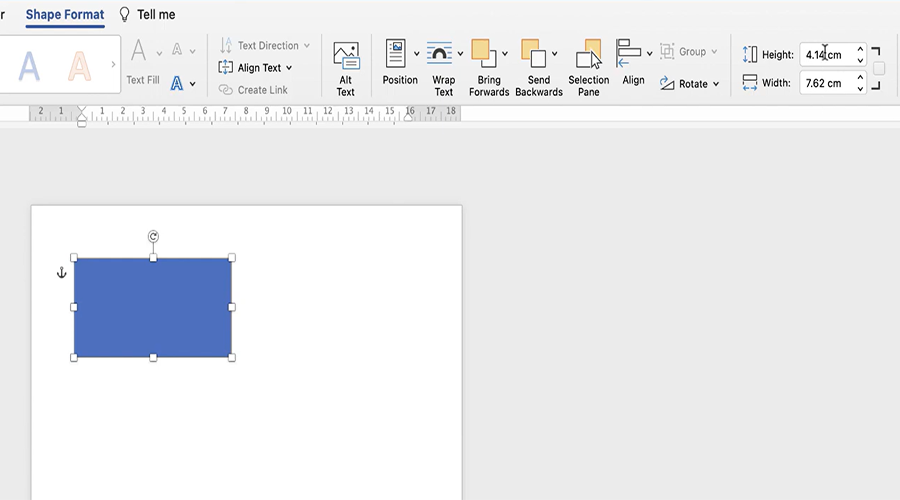Click the Width input field
This screenshot has width=900, height=500.
pyautogui.click(x=826, y=84)
